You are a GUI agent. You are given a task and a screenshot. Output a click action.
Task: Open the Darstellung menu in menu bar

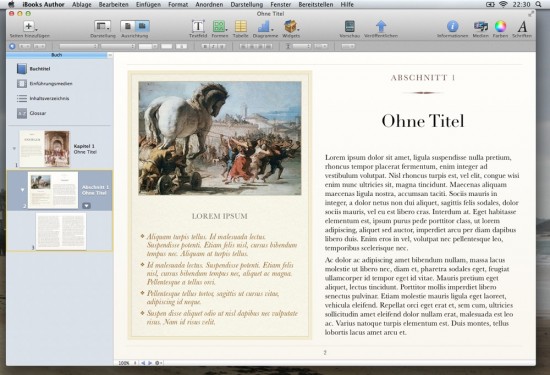247,5
